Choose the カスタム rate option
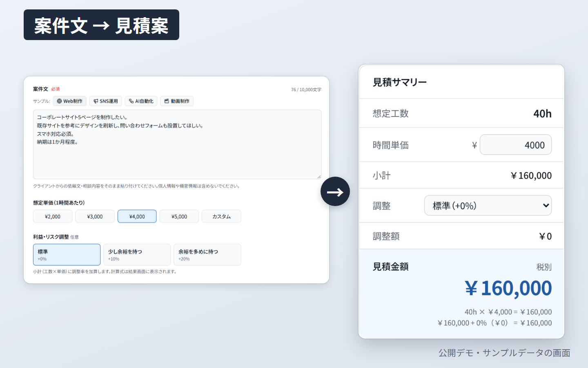The image size is (588, 368). (221, 216)
